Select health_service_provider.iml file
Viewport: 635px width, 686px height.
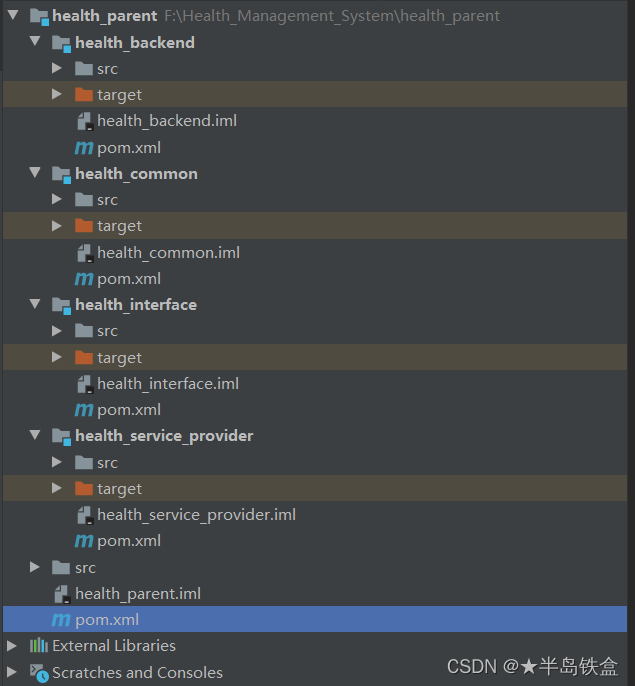(x=196, y=515)
